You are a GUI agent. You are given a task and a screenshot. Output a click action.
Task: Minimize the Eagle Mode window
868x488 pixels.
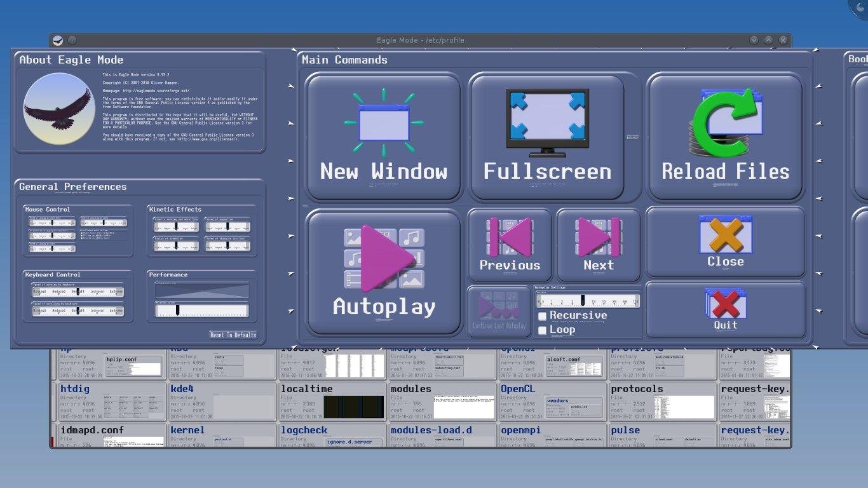pyautogui.click(x=754, y=40)
